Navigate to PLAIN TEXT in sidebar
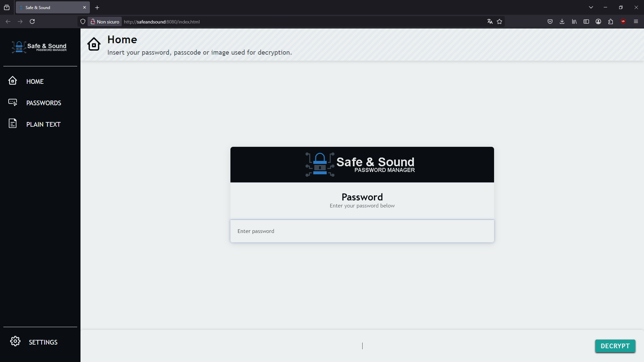This screenshot has width=644, height=362. [43, 124]
